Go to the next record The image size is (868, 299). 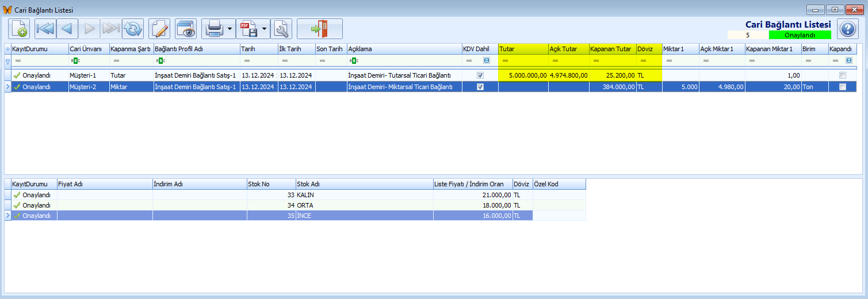click(89, 28)
